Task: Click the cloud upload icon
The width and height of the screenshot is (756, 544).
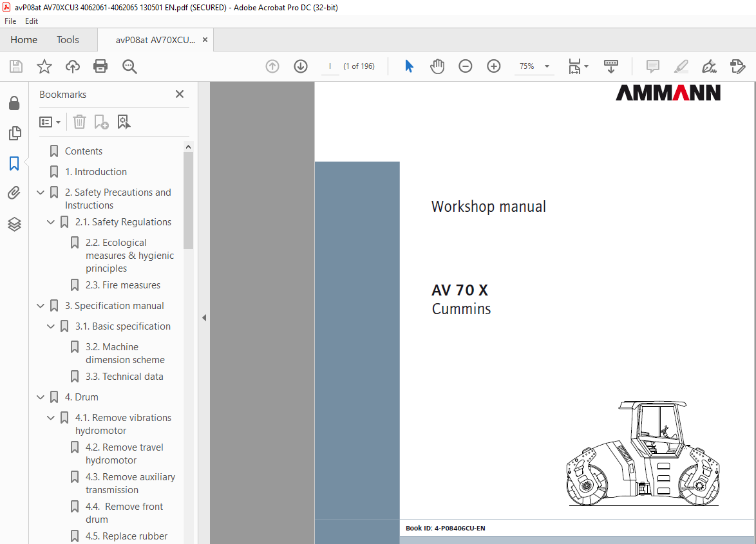Action: pos(72,66)
